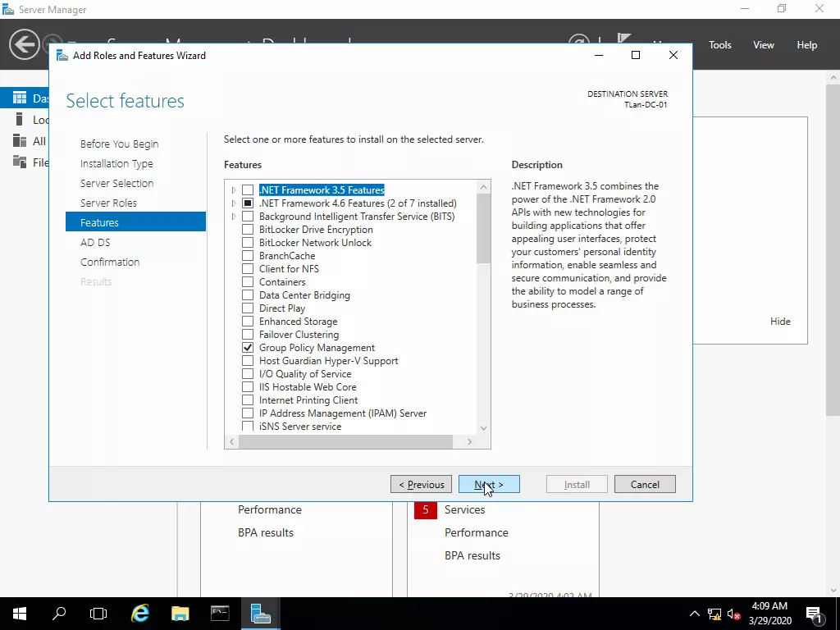Show hidden system tray icons

pyautogui.click(x=694, y=614)
